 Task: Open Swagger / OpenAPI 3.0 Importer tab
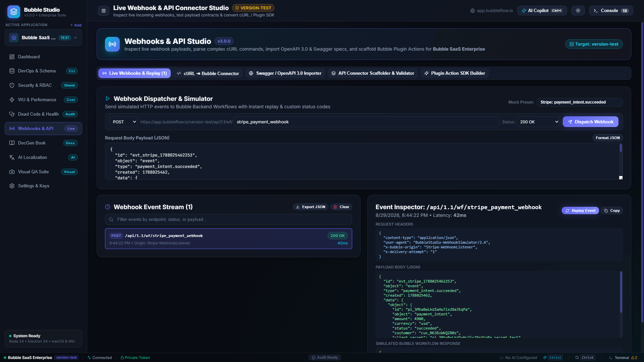(x=285, y=73)
